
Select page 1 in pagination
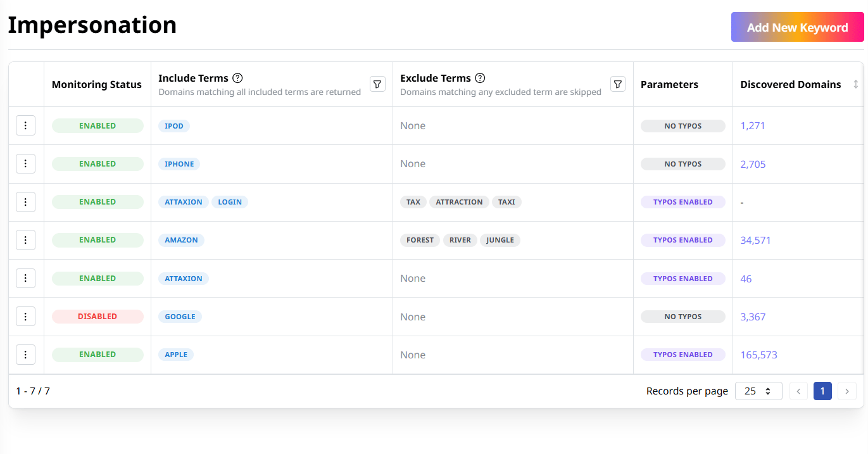click(822, 391)
